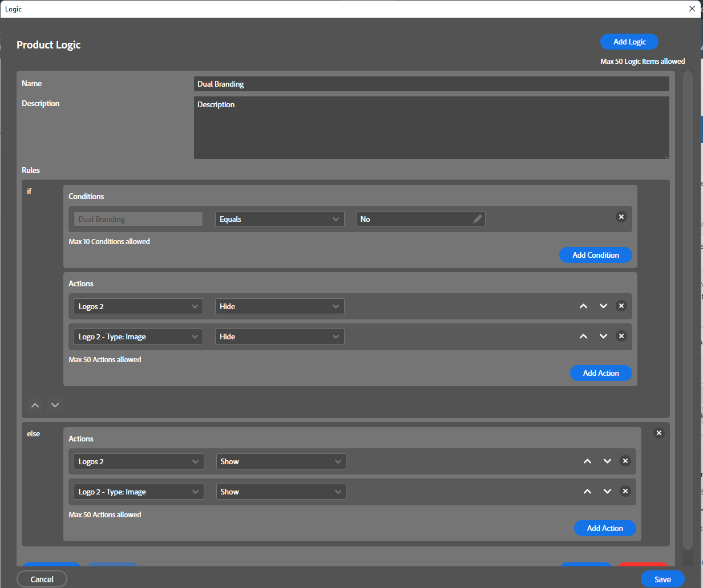Open the Show dropdown for else Logos 2
This screenshot has height=588, width=703.
point(281,461)
